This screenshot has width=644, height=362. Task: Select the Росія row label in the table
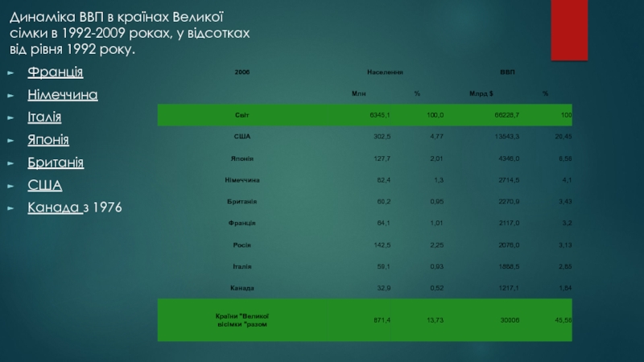click(242, 245)
